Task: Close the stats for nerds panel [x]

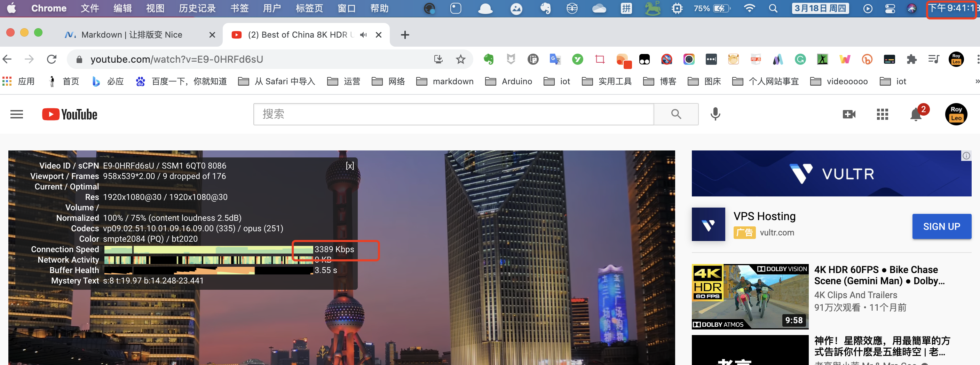Action: [x=350, y=165]
